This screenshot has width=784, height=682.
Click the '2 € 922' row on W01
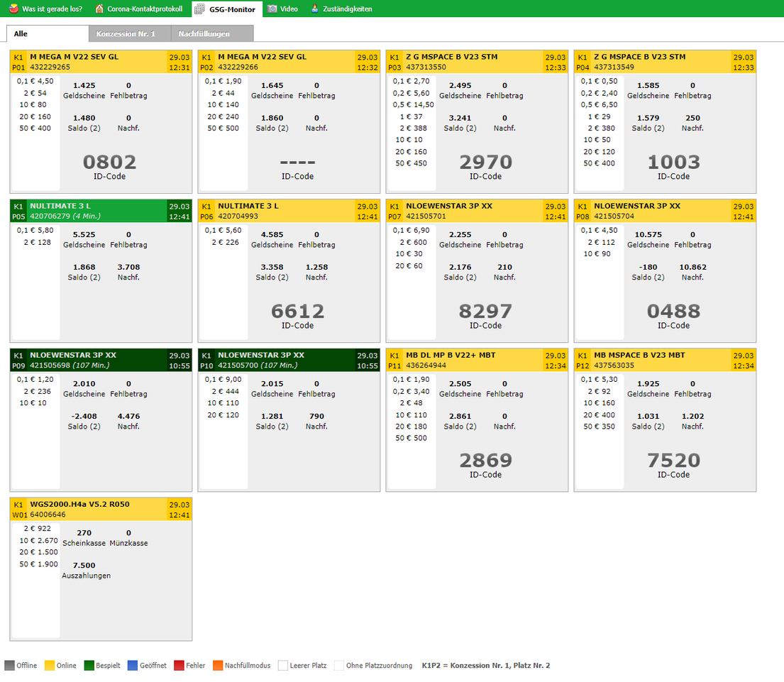click(37, 528)
